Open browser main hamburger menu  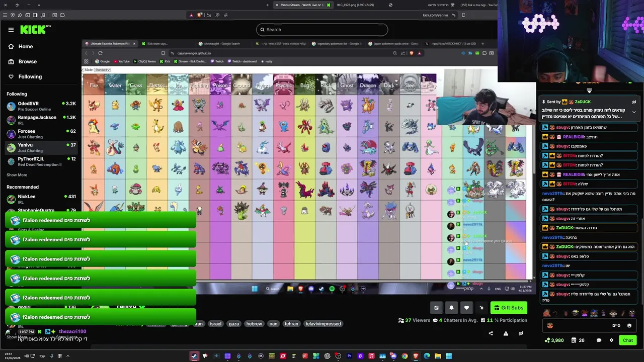[x=5, y=15]
